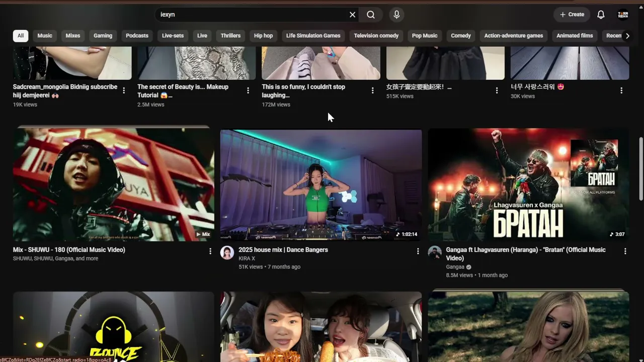Screen dimensions: 644x362
Task: Select the Live-sets filter chip
Action: click(173, 36)
